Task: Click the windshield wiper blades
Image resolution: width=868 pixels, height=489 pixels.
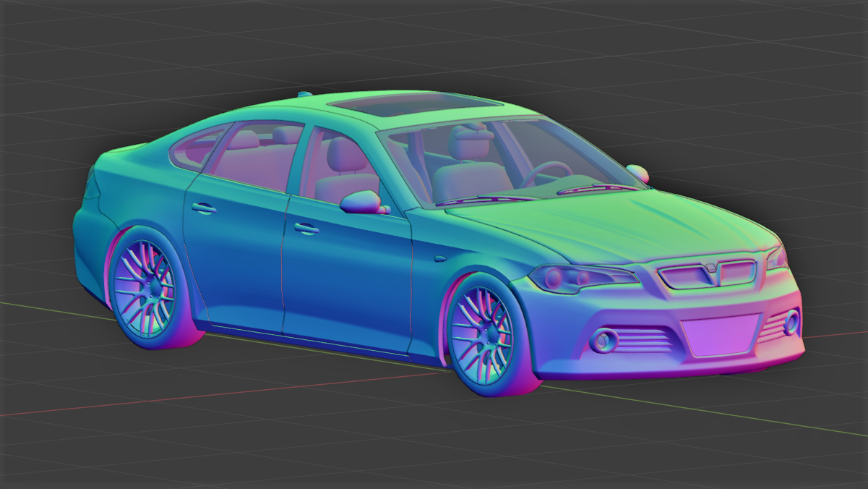Action: tap(538, 195)
